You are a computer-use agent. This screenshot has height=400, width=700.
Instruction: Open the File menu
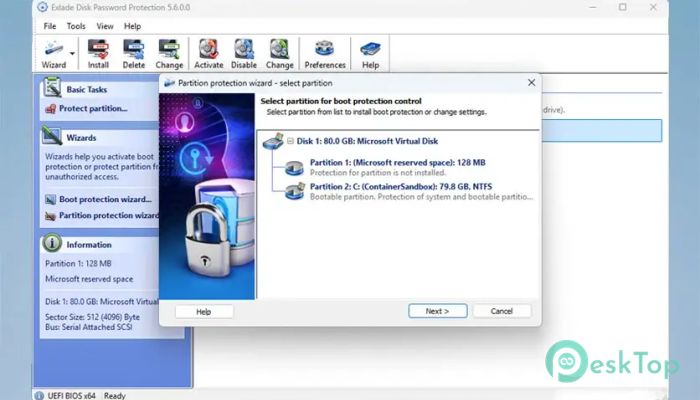tap(50, 26)
